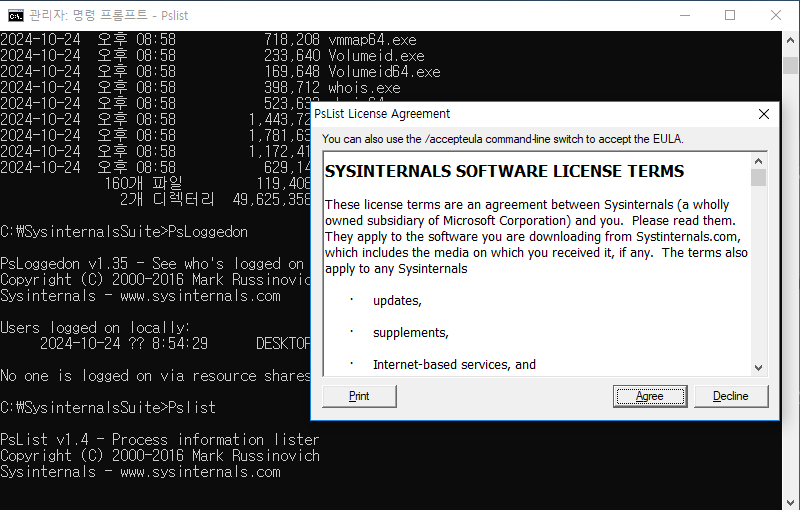This screenshot has width=800, height=510.
Task: Click the 'supplements,' bullet item
Action: point(410,333)
